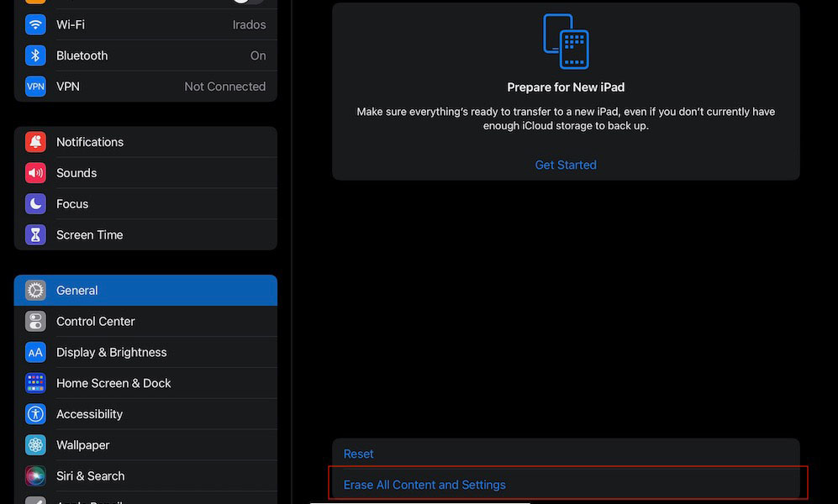The image size is (838, 504).
Task: Tap the Prepare for New iPad graphic
Action: (x=566, y=41)
